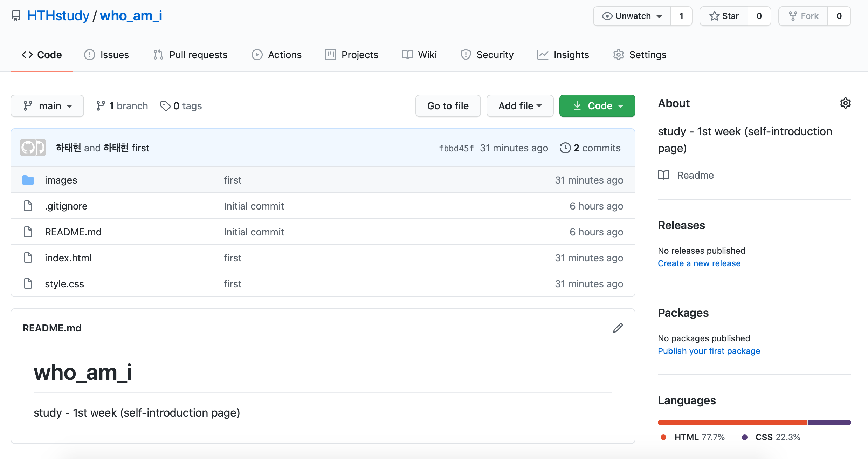Image resolution: width=868 pixels, height=459 pixels.
Task: Open the style.css file
Action: pyautogui.click(x=64, y=284)
